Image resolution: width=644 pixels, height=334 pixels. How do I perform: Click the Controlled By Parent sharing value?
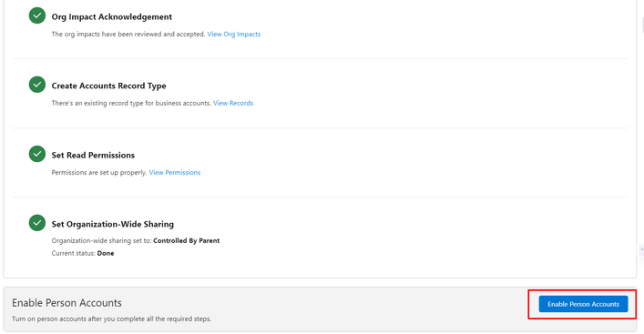187,240
